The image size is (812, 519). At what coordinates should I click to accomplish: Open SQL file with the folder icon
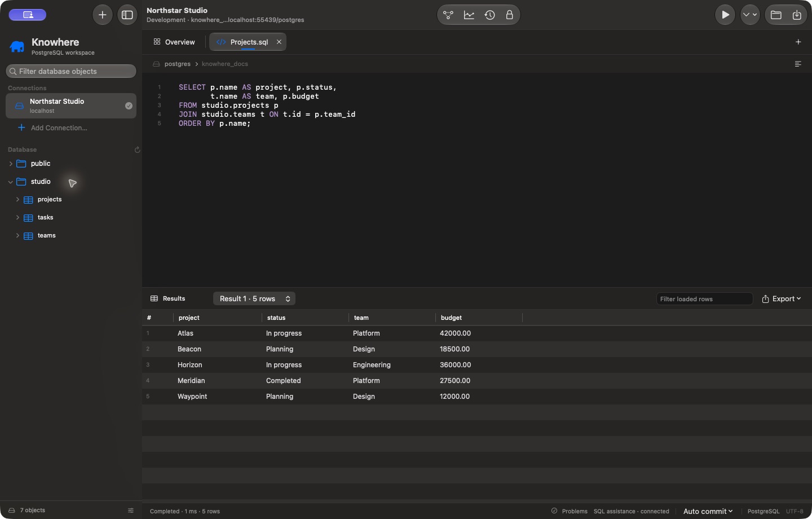(776, 15)
